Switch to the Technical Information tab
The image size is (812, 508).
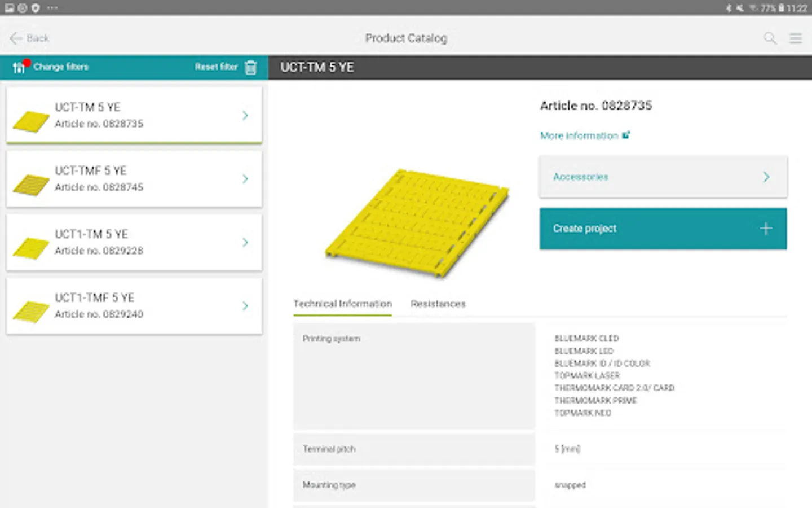pyautogui.click(x=343, y=304)
